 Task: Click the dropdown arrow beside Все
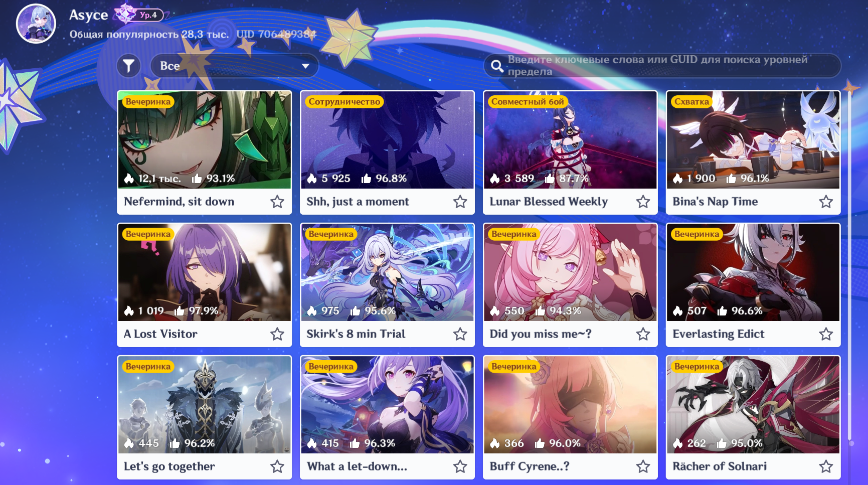click(x=305, y=66)
